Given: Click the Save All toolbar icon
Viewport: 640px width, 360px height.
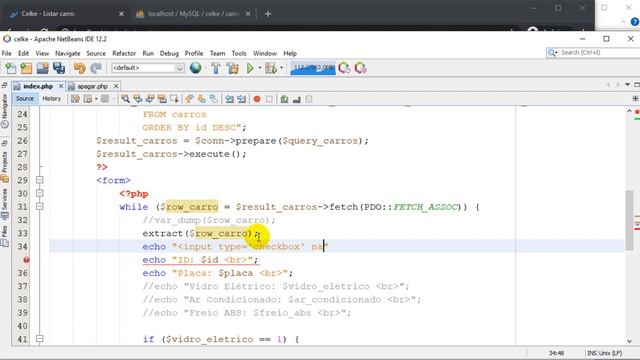Looking at the screenshot, I should point(59,68).
